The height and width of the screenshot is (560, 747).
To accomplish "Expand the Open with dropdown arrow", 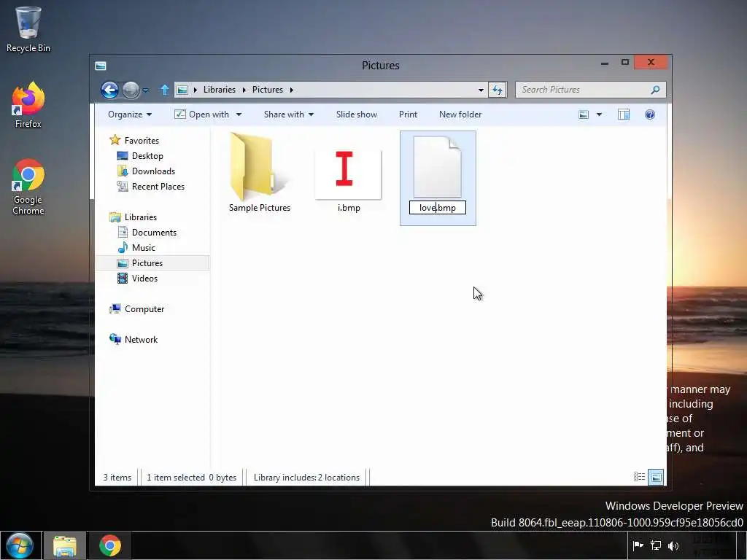I will [x=239, y=114].
